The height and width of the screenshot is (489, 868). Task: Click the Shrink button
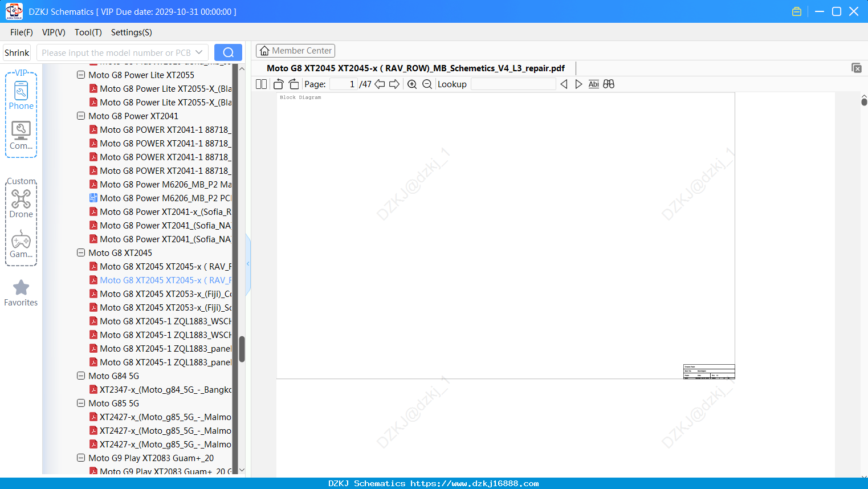[17, 52]
